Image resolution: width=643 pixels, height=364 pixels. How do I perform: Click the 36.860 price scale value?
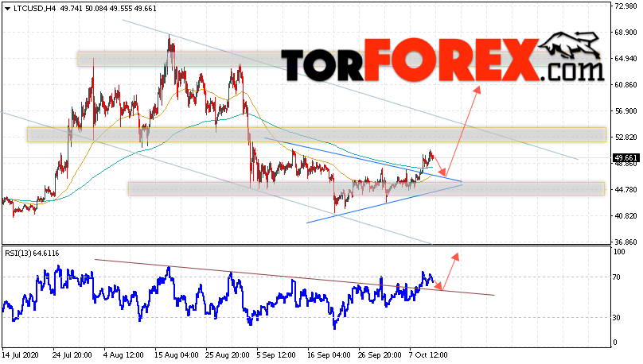[x=626, y=242]
